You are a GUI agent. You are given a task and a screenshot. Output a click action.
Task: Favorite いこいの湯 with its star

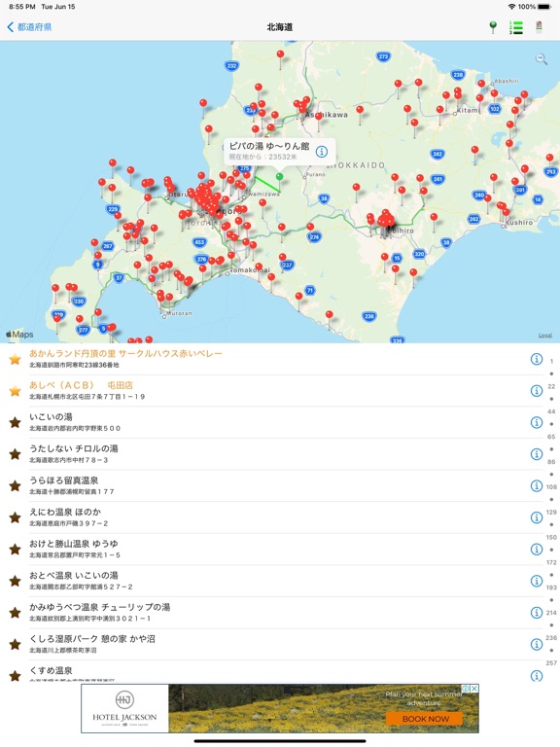16,422
